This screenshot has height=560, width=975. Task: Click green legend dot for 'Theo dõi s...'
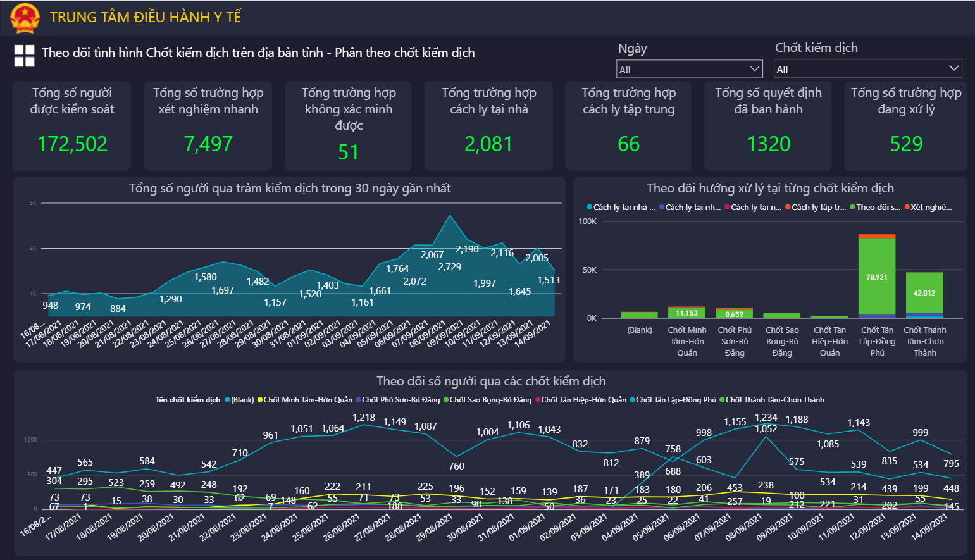[x=853, y=208]
